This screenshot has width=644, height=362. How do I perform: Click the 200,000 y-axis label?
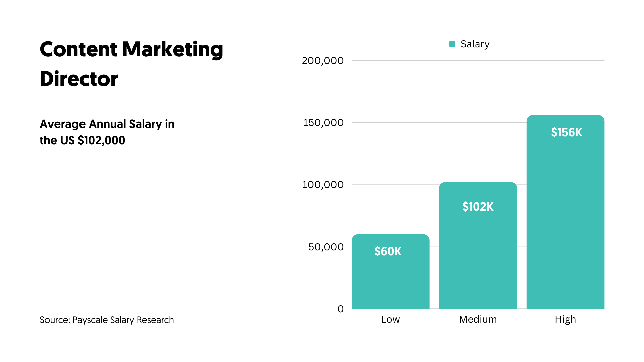(323, 61)
